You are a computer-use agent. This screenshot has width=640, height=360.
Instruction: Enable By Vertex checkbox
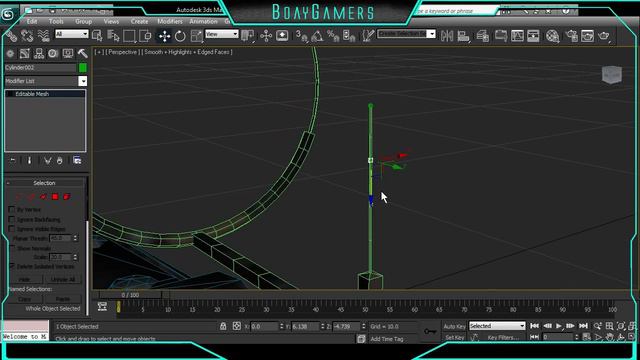(12, 209)
